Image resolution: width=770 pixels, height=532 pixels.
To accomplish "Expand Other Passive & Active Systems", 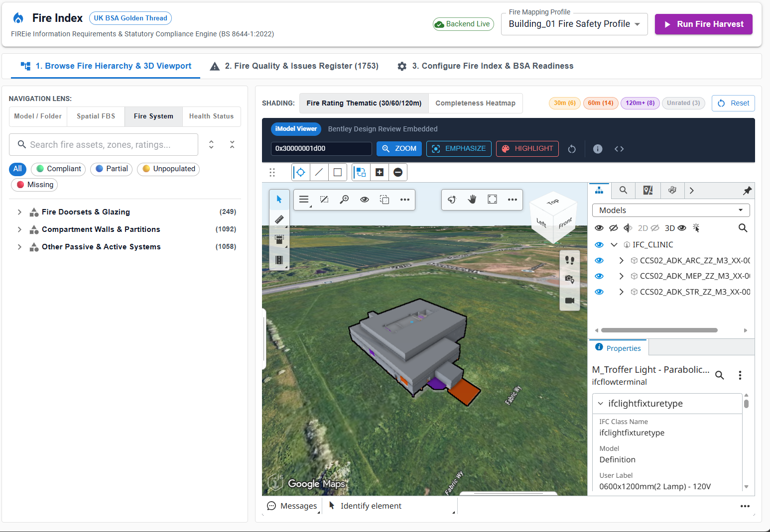I will pyautogui.click(x=19, y=247).
